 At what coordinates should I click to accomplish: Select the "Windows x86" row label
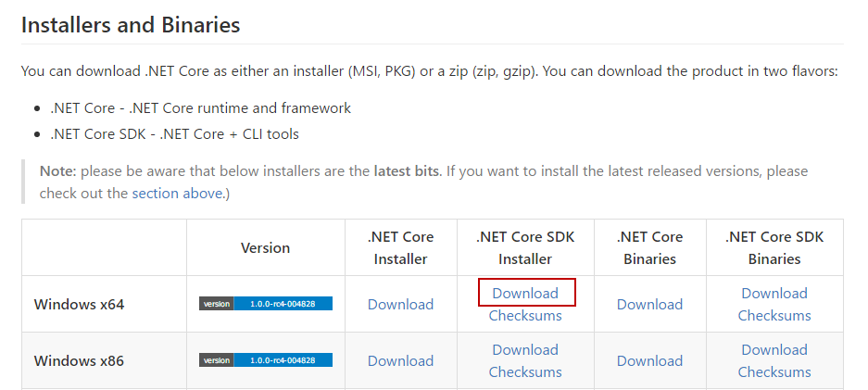(79, 360)
